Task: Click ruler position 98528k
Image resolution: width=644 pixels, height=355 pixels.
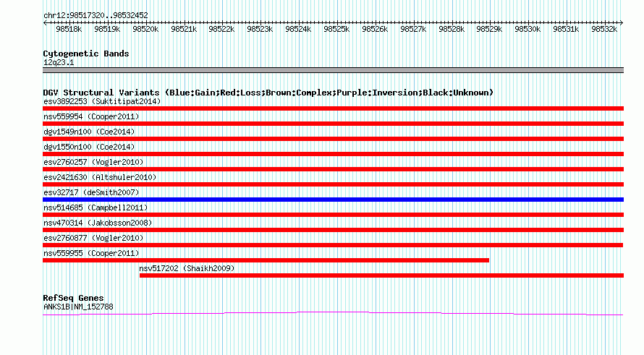Action: point(452,29)
